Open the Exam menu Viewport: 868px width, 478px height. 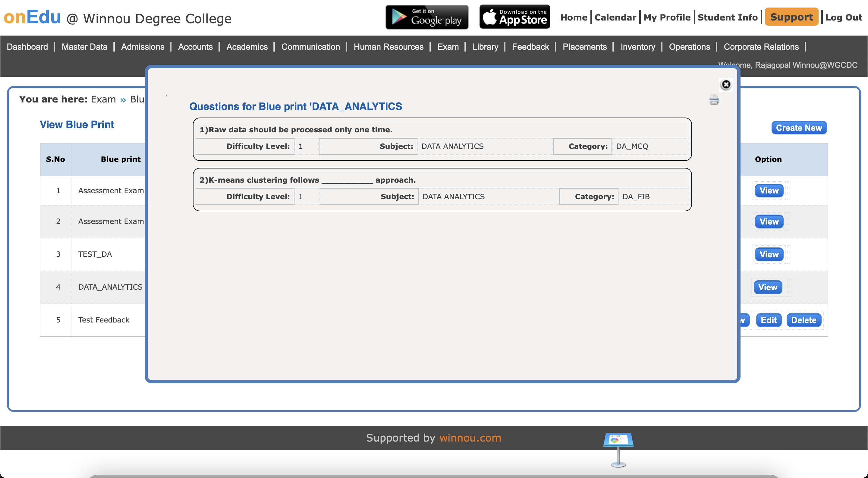coord(448,47)
